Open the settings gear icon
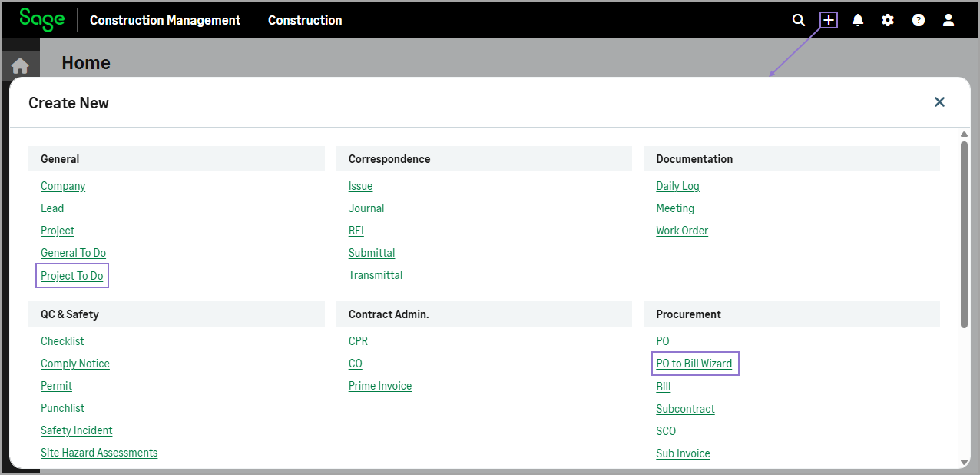 888,20
